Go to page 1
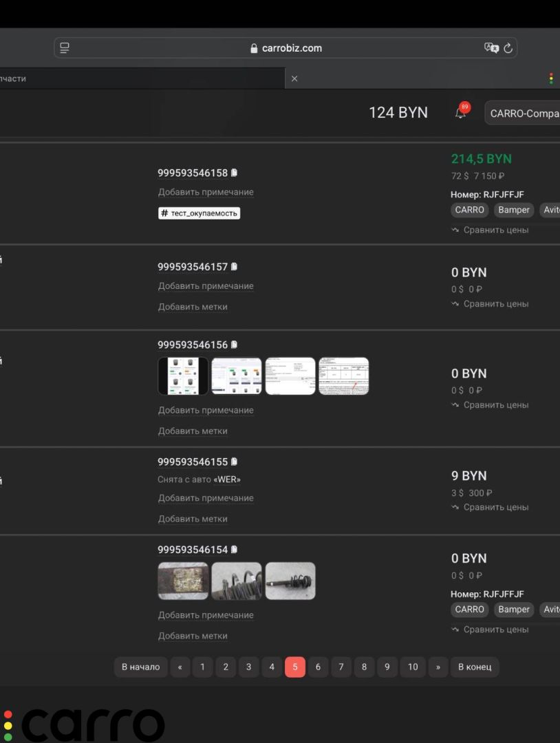The height and width of the screenshot is (743, 560). tap(203, 667)
